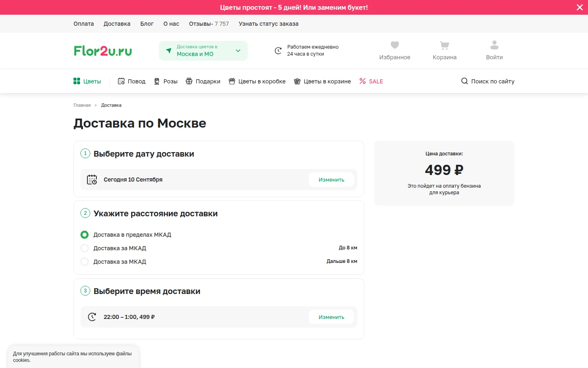Open Доставка in top menu
588x368 pixels.
coord(117,24)
